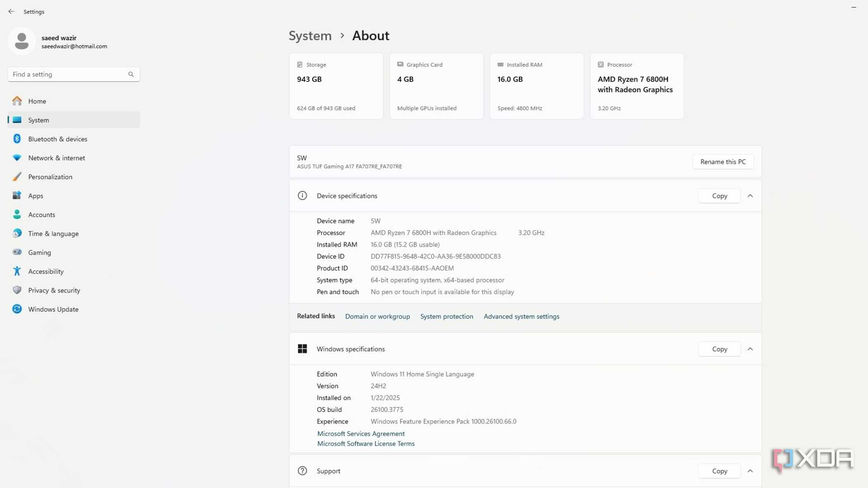Collapse the Device specifications section
This screenshot has height=488, width=868.
tap(750, 196)
